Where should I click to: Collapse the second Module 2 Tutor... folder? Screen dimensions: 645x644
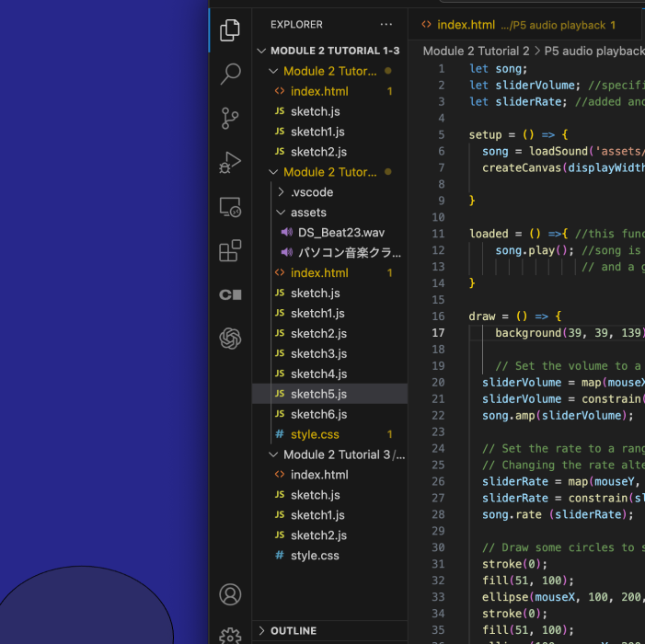coord(273,172)
